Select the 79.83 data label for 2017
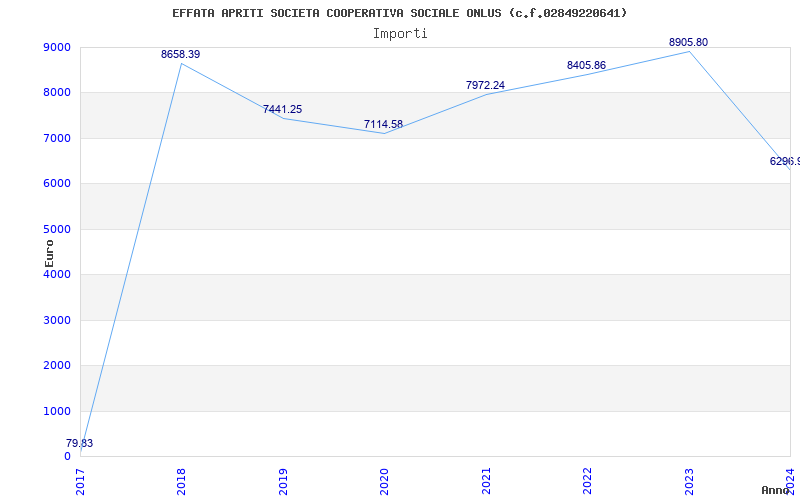 80,443
